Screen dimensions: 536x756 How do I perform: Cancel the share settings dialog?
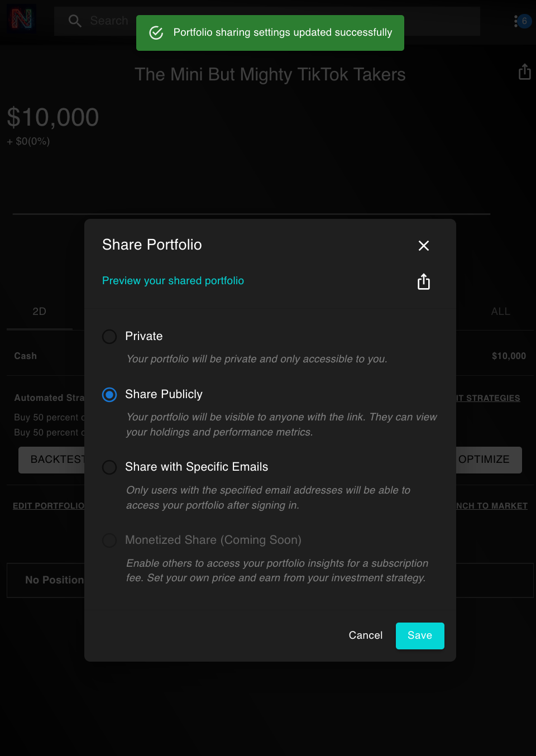click(x=366, y=635)
